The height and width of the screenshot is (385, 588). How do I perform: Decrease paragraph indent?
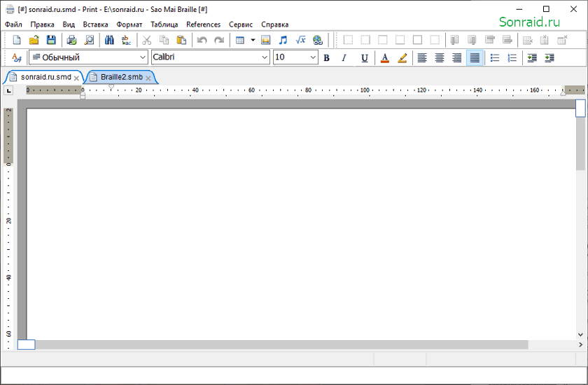coord(532,57)
